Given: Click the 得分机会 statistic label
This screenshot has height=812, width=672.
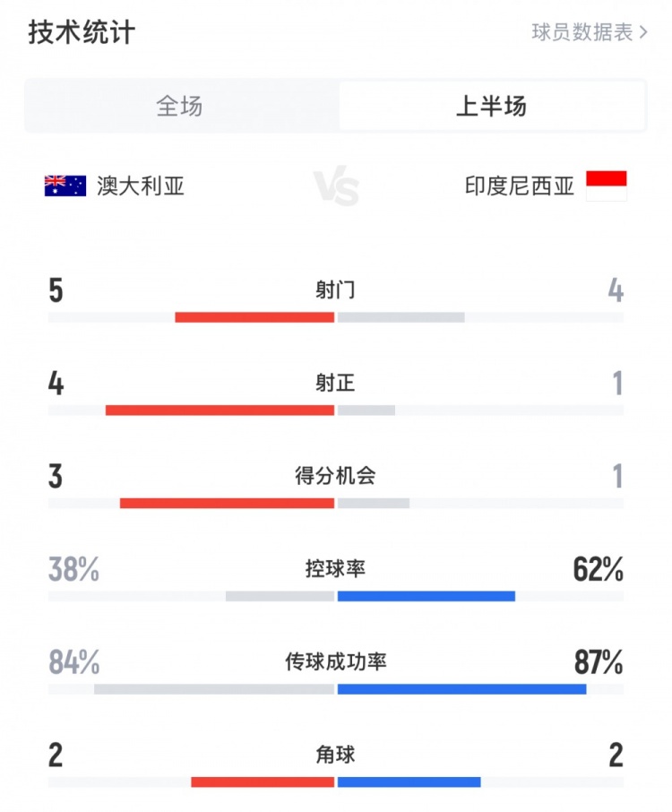Looking at the screenshot, I should pos(336,475).
